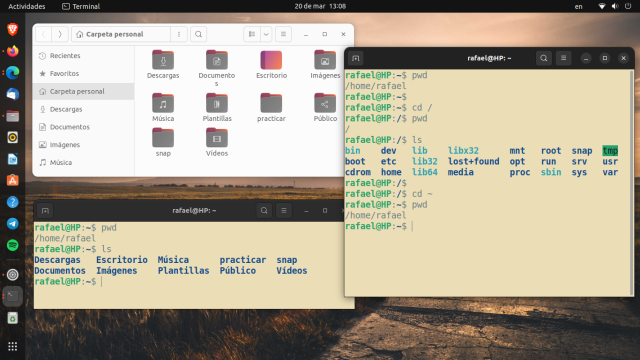Select Descargas in the Files sidebar

tap(83, 109)
